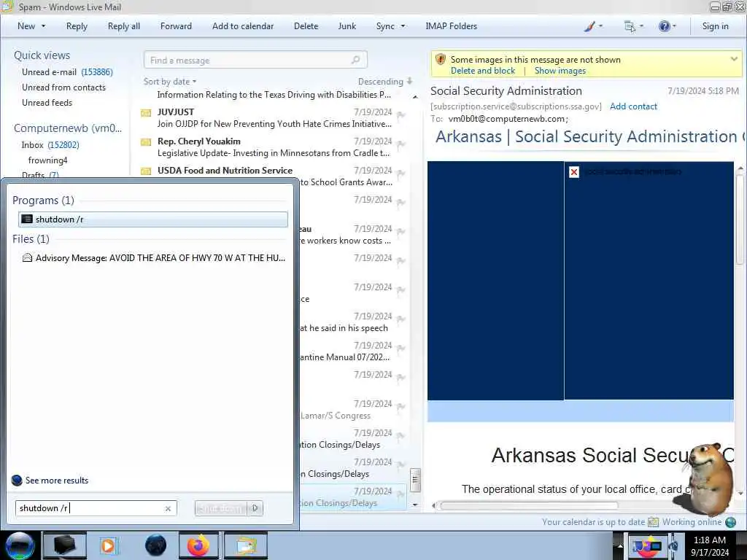747x560 pixels.
Task: Click the Show images link
Action: pos(560,71)
